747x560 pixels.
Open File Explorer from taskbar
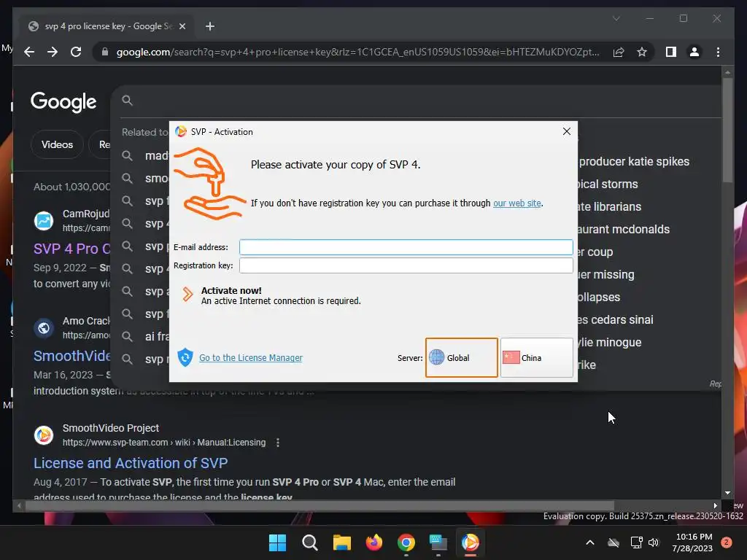(x=341, y=542)
